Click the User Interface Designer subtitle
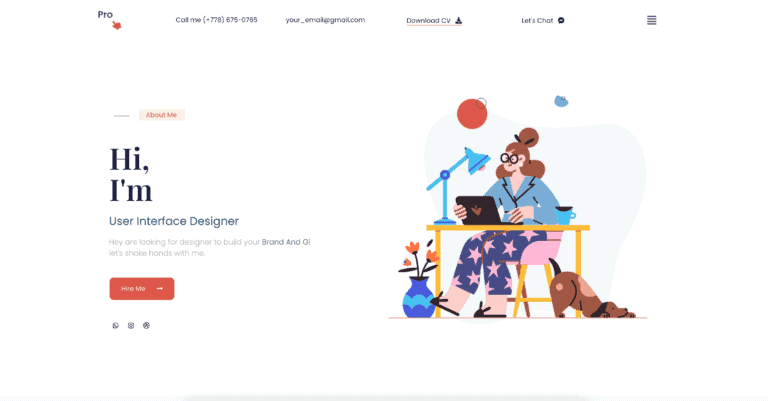 (x=174, y=221)
